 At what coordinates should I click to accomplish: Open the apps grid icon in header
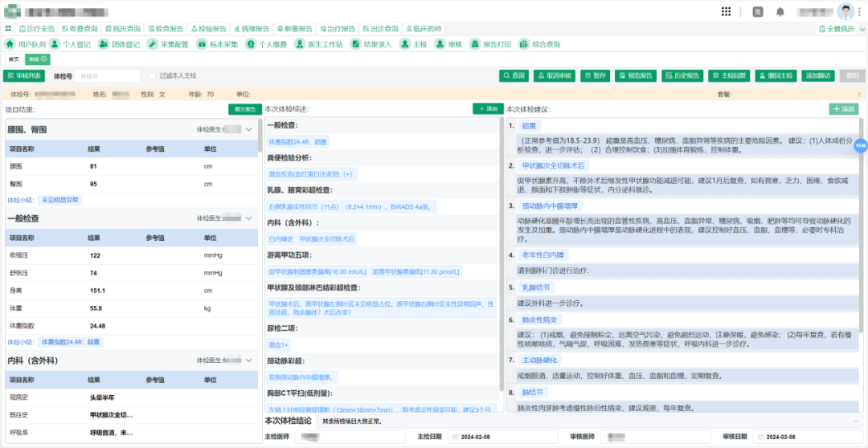click(x=727, y=11)
